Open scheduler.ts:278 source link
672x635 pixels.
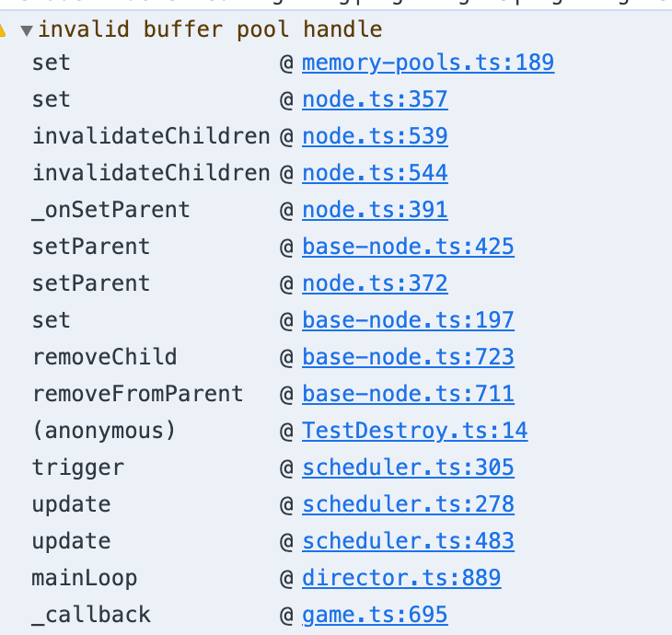(408, 504)
